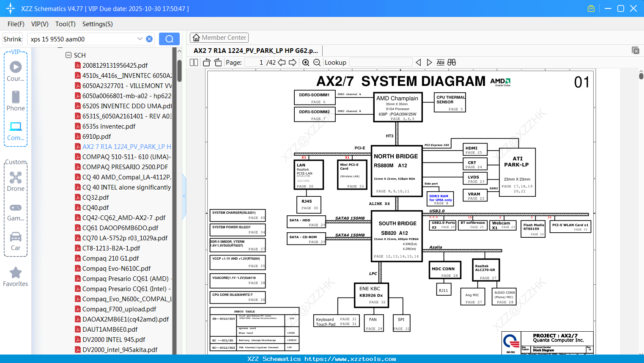Open the Game console category

tap(16, 212)
